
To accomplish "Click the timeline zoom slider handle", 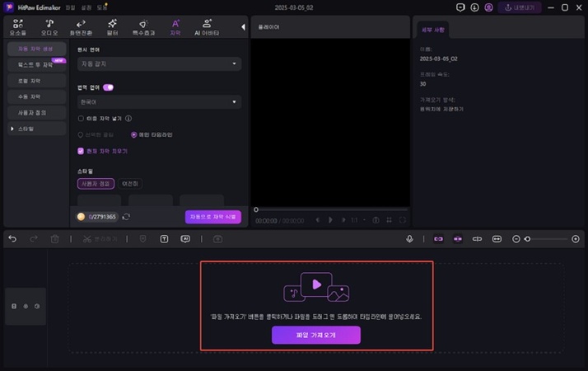I will (527, 239).
